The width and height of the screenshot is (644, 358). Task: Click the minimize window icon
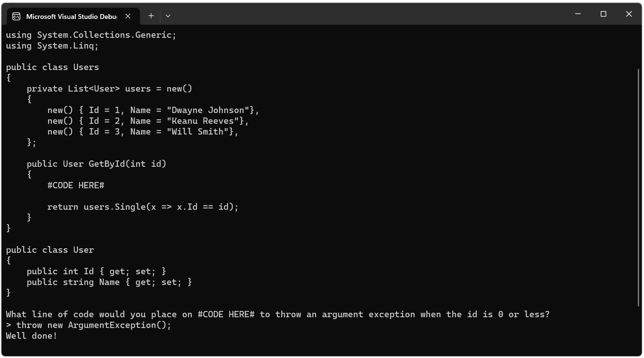pos(578,14)
